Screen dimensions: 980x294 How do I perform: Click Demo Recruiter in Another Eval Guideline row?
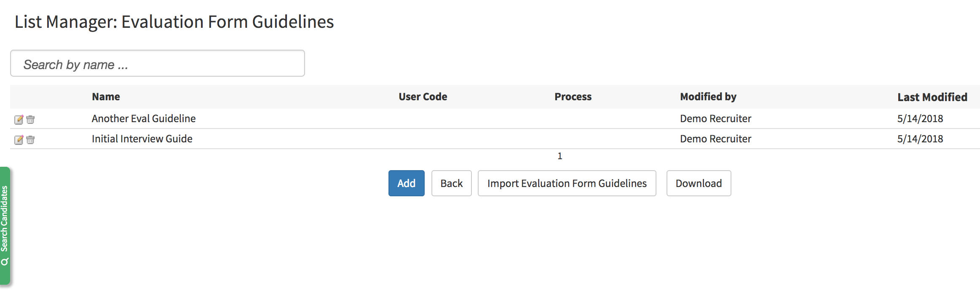(715, 119)
